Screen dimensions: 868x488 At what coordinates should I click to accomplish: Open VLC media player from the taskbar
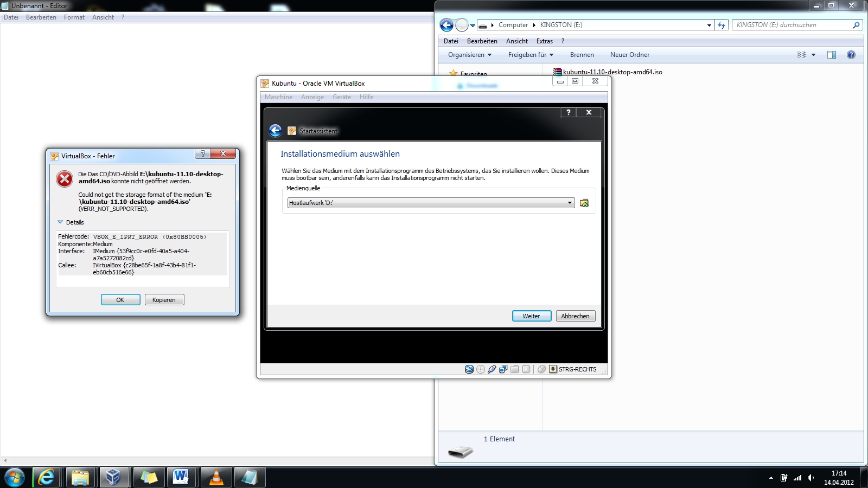(216, 477)
